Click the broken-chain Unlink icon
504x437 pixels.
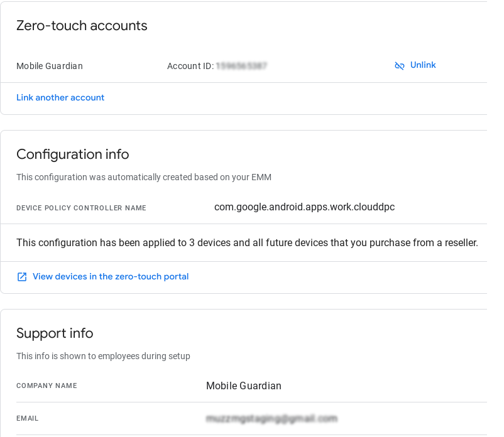point(400,65)
